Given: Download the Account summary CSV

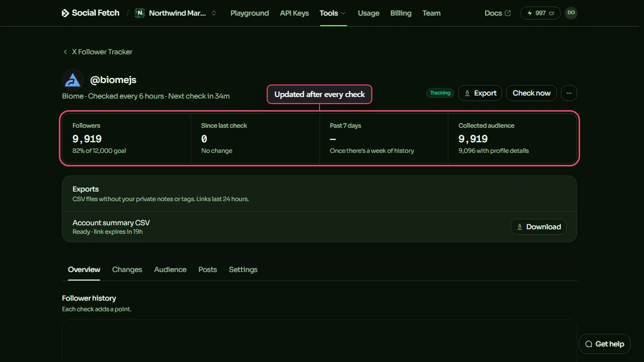Looking at the screenshot, I should point(539,227).
